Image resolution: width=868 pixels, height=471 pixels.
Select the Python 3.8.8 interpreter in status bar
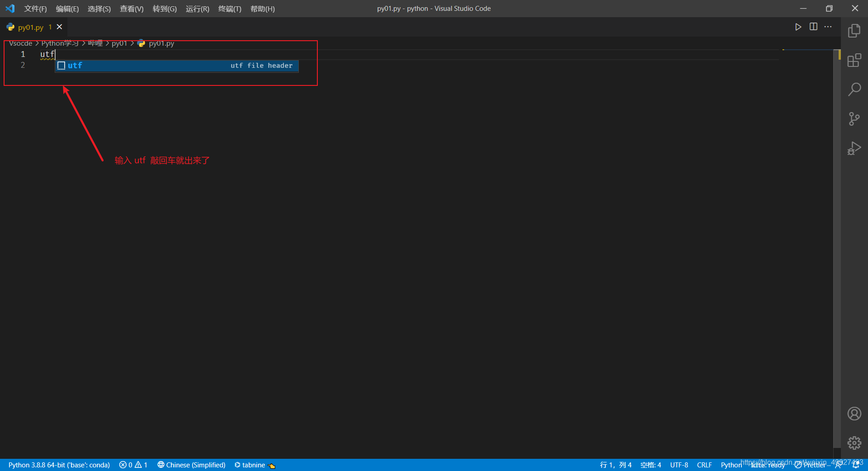pyautogui.click(x=59, y=465)
